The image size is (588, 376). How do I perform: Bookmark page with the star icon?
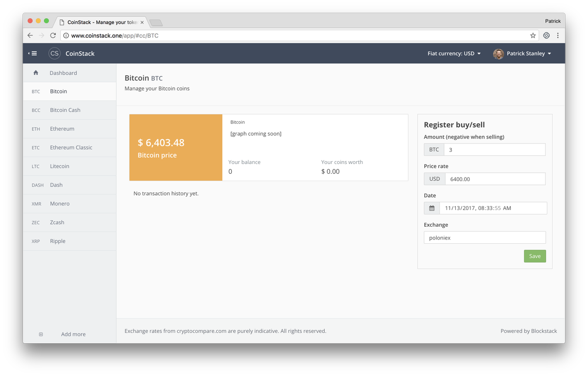click(x=533, y=36)
